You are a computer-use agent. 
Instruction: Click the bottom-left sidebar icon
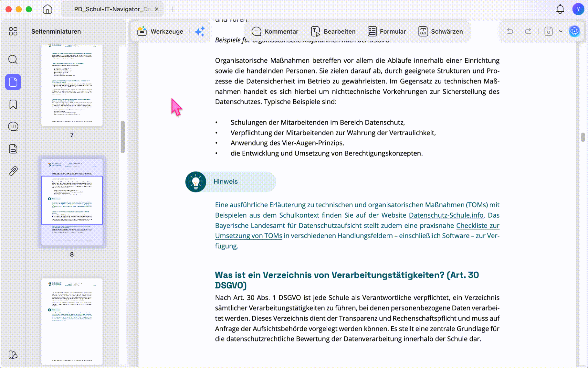pos(13,355)
